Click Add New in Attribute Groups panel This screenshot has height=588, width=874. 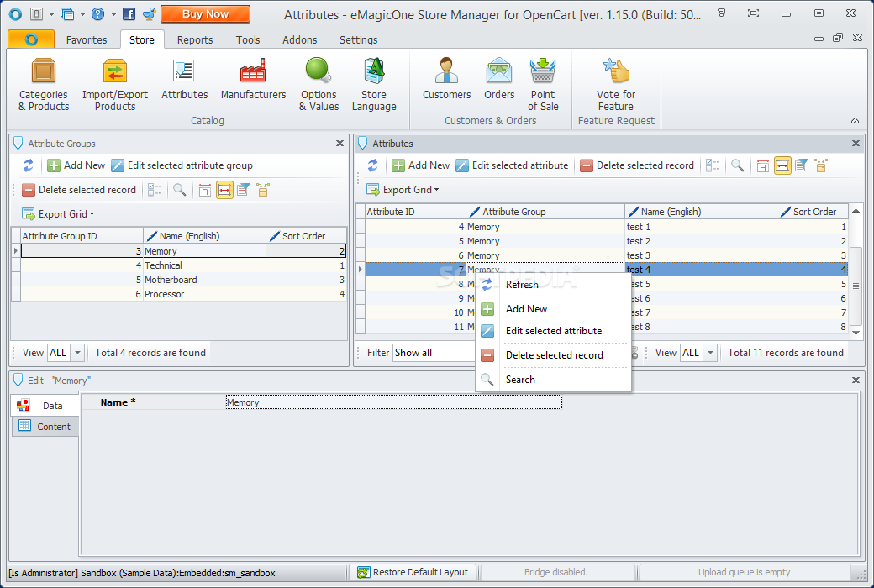pyautogui.click(x=76, y=165)
